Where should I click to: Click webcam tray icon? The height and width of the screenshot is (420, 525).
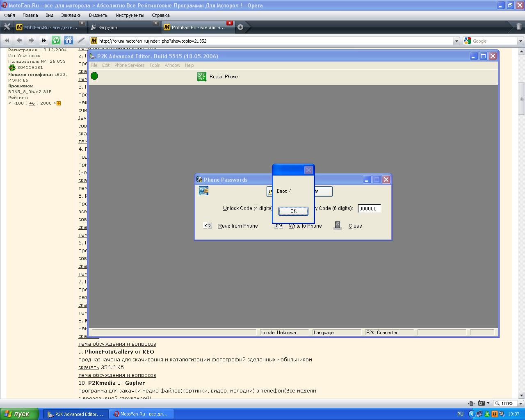[501, 414]
